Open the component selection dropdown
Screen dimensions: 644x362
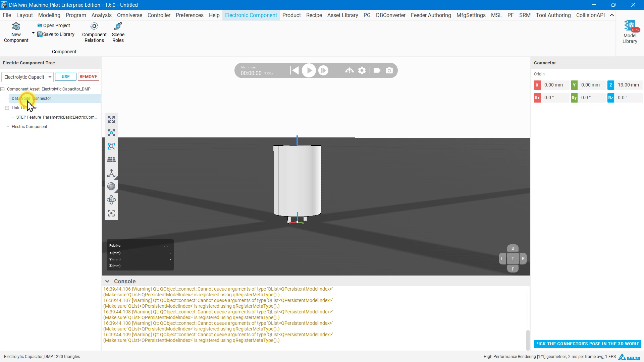[x=28, y=77]
